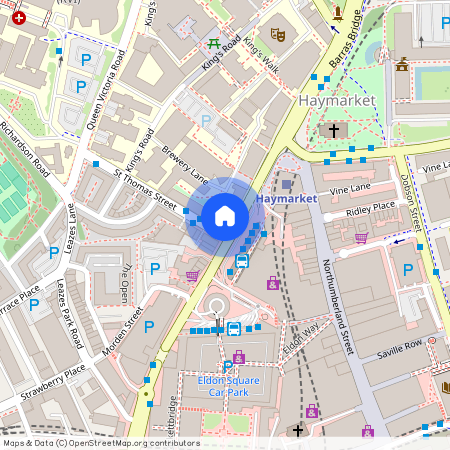
Task: Click the brown museum building icon
Action: coord(402,64)
